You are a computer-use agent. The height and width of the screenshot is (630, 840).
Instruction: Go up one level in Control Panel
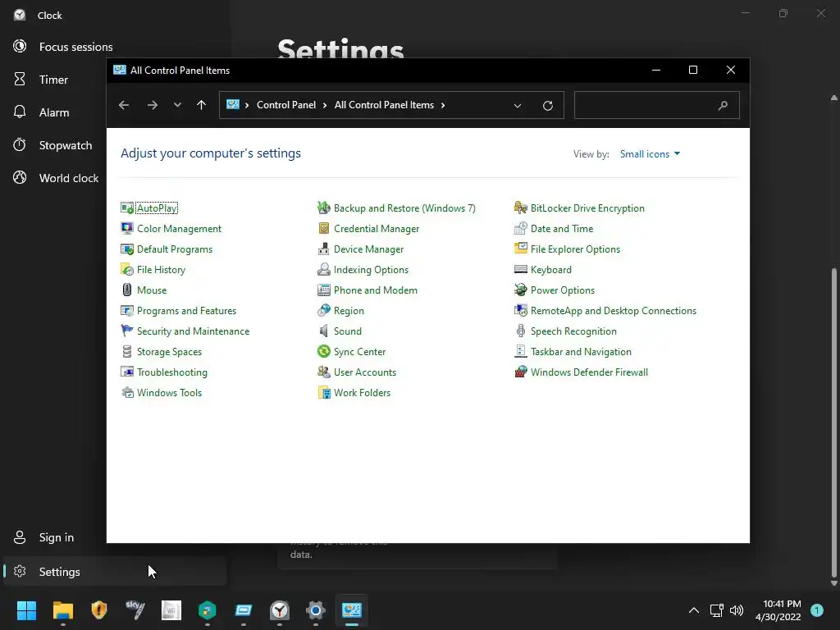[x=202, y=105]
